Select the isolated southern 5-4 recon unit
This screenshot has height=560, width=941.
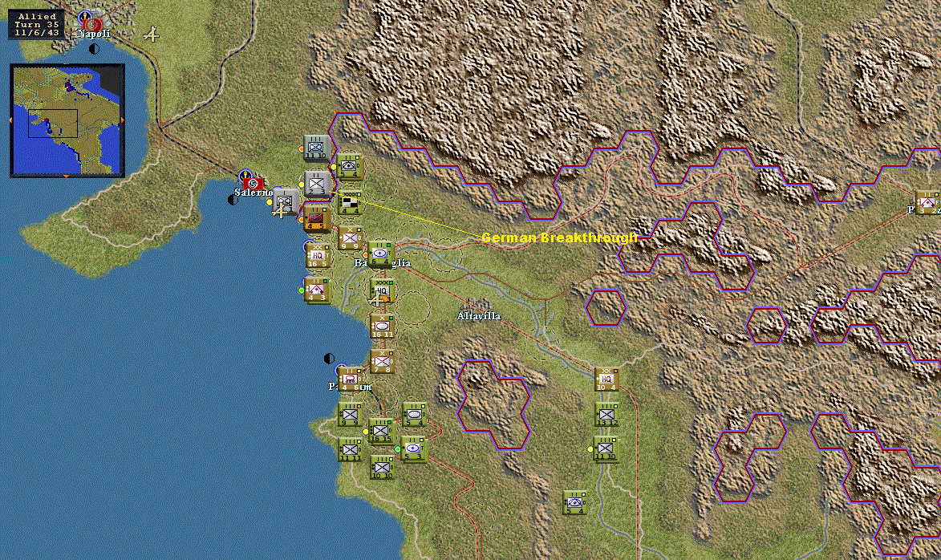click(x=575, y=503)
